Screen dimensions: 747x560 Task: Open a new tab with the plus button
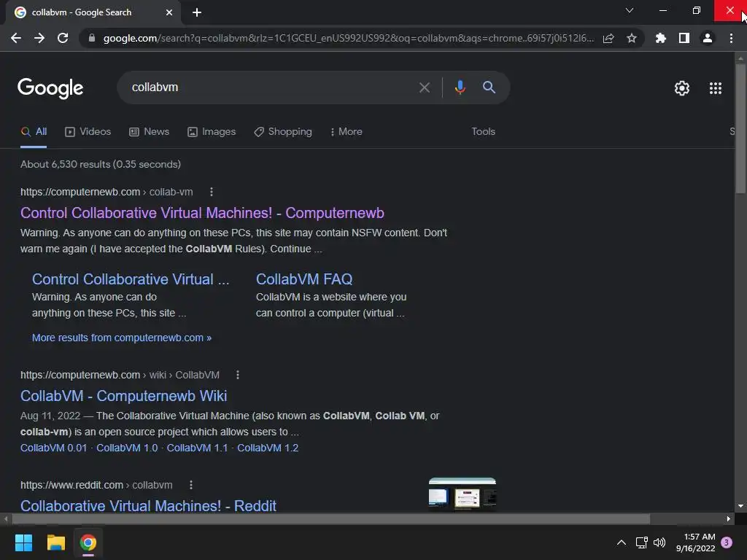[x=197, y=12]
